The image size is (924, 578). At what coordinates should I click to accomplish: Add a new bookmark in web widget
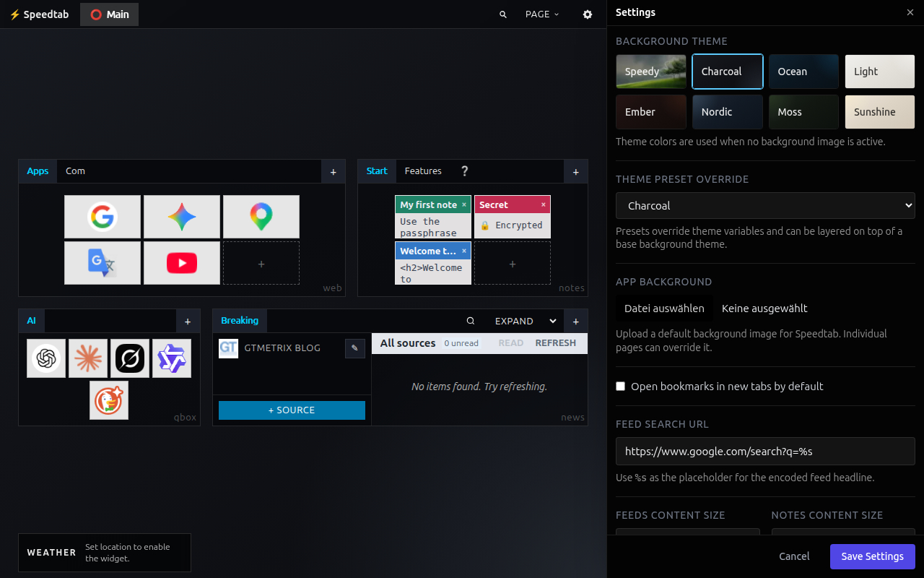(x=261, y=264)
